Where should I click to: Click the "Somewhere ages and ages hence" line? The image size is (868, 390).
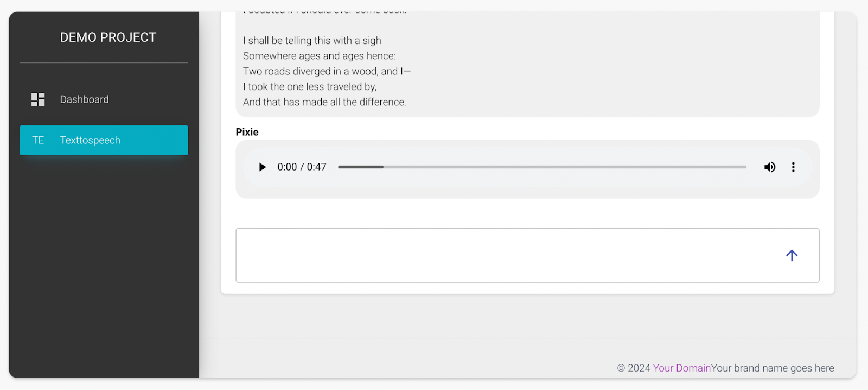(x=319, y=56)
